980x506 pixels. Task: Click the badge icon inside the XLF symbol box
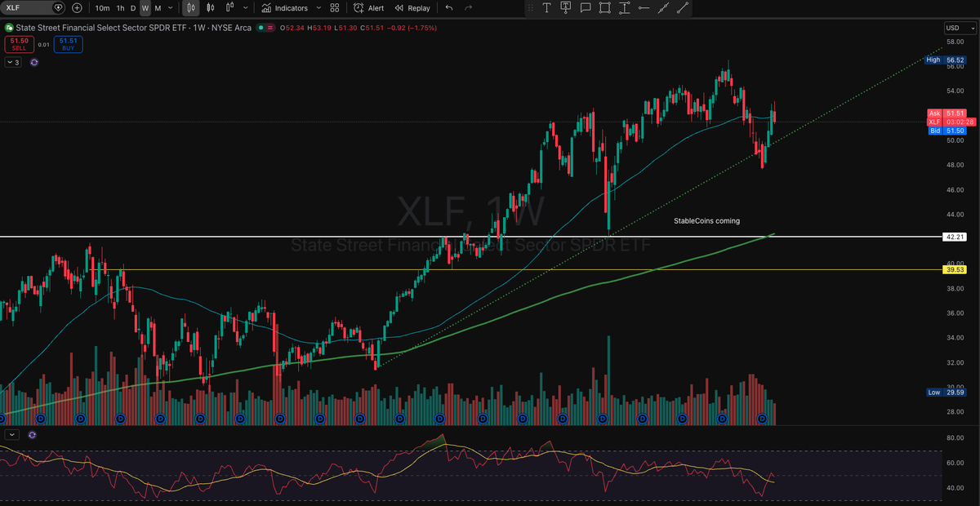click(x=58, y=7)
